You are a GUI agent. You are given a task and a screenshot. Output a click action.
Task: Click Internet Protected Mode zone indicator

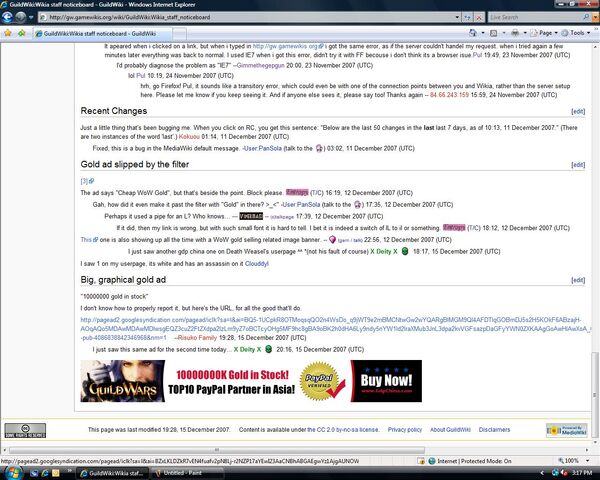point(470,461)
